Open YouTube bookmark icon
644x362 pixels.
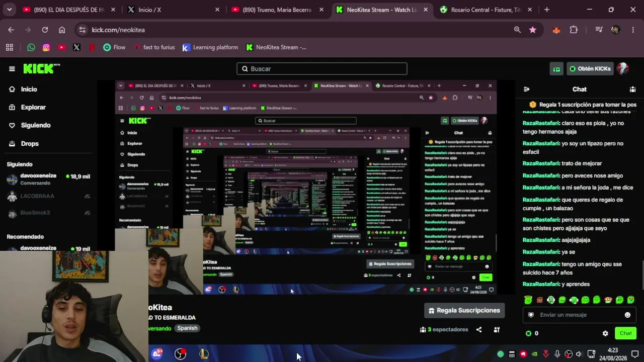click(61, 47)
